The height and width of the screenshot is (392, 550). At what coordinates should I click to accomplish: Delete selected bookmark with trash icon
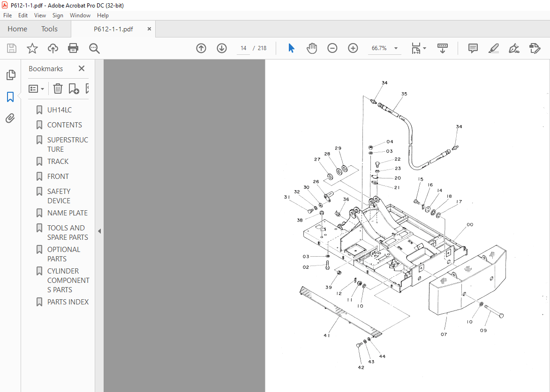pyautogui.click(x=57, y=88)
